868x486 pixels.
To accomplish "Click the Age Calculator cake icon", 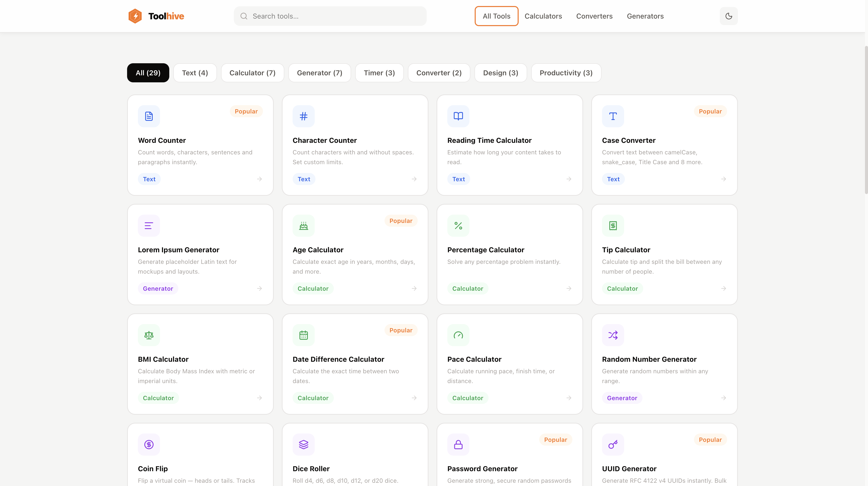I will pos(303,226).
